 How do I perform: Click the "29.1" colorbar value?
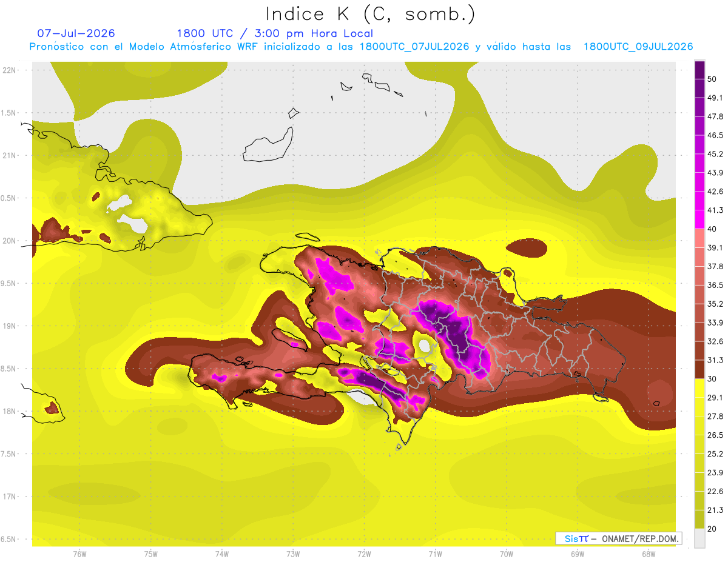715,398
